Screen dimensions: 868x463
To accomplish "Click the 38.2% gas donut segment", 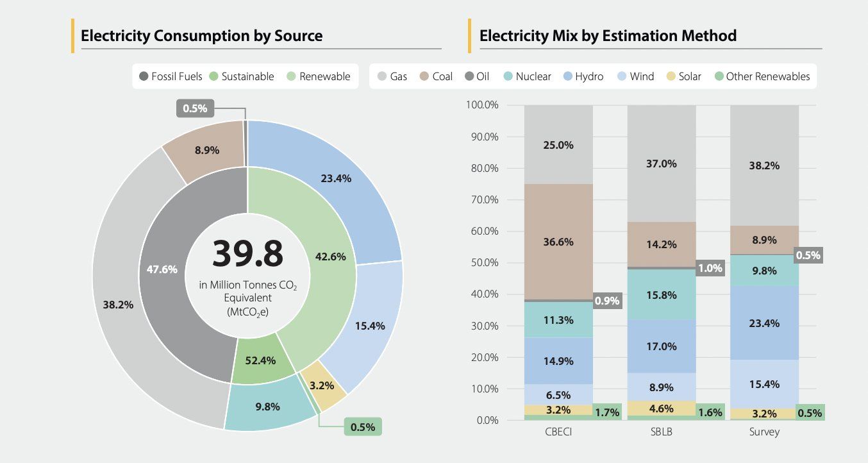I will click(x=118, y=305).
